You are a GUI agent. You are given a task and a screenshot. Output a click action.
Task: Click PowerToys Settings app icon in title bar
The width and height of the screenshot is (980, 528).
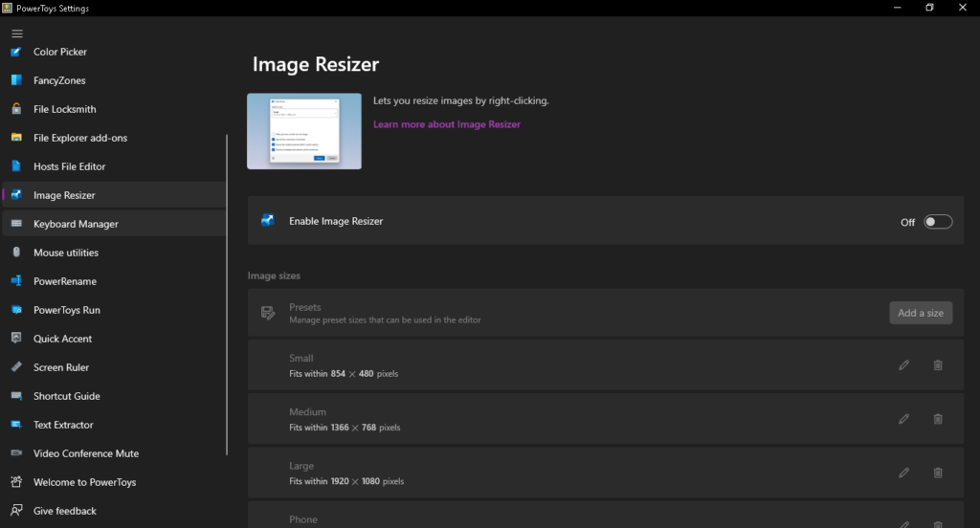coord(7,8)
